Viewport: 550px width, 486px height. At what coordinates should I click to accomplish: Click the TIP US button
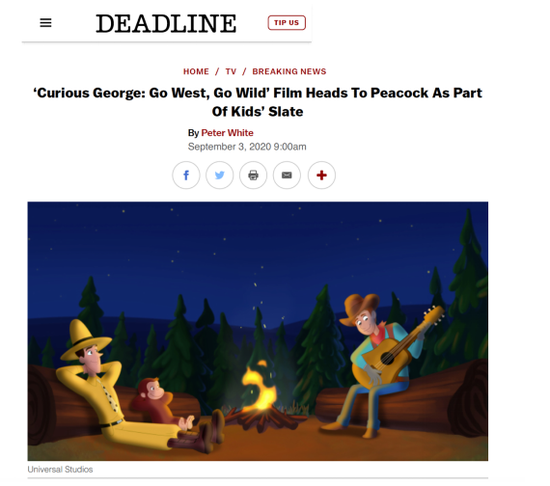click(287, 23)
